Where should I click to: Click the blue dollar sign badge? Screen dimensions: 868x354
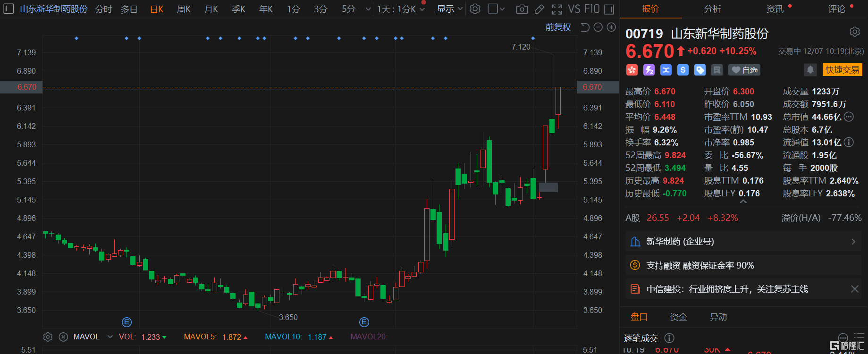(x=683, y=70)
